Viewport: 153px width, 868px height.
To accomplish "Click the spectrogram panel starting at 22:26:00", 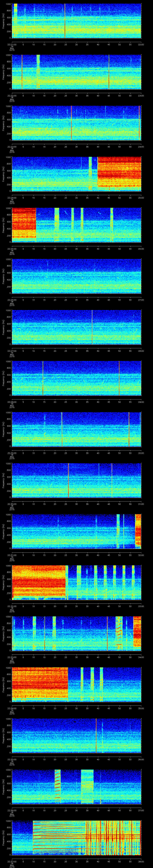I will pos(77,276).
